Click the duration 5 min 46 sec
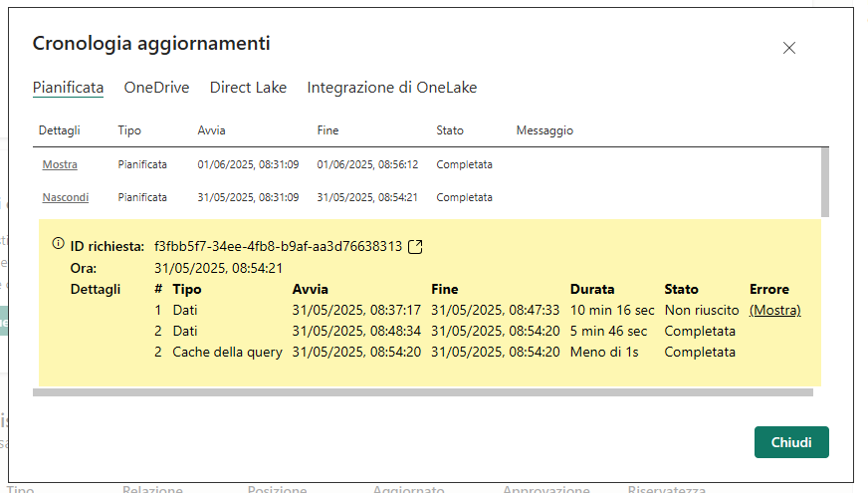 (x=608, y=332)
